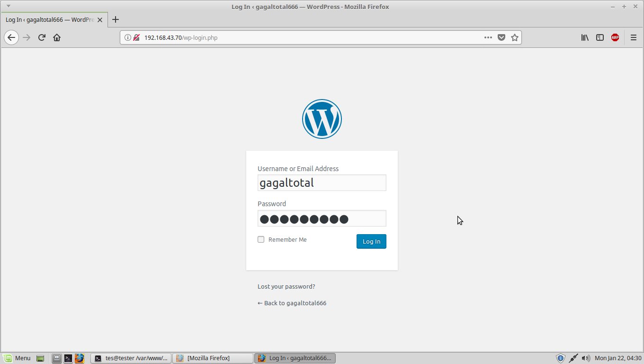Reload the login page
The image size is (644, 364).
pos(42,37)
